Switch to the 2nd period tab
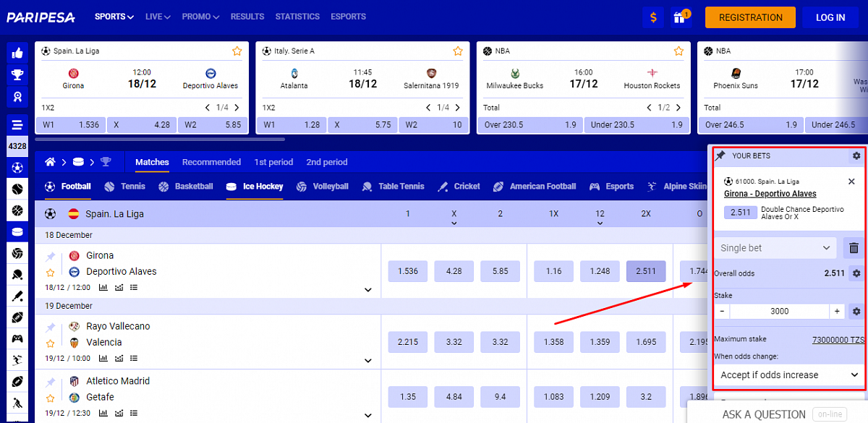Image resolution: width=868 pixels, height=423 pixels. pos(327,162)
